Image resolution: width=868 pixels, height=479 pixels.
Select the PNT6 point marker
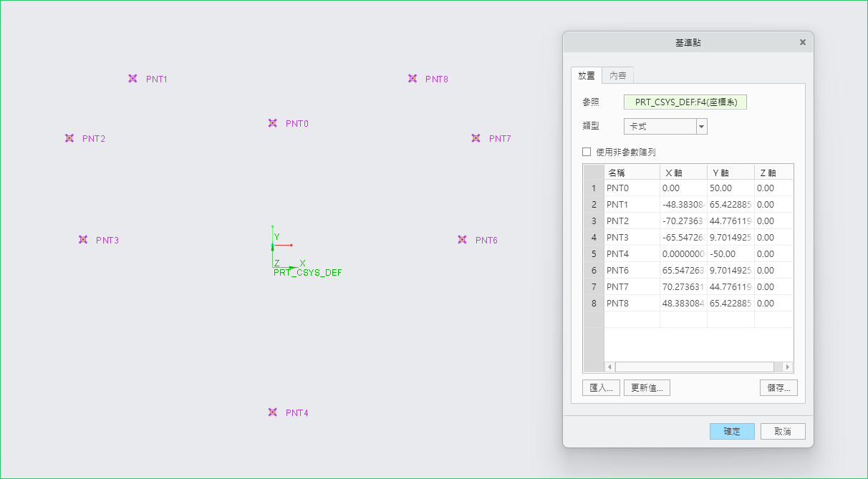coord(462,240)
